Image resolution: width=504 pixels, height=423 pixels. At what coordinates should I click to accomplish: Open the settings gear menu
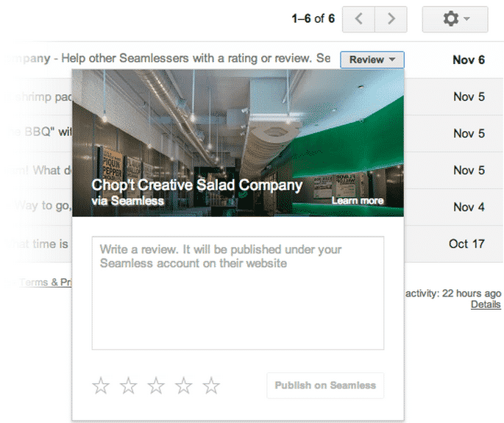tap(455, 19)
